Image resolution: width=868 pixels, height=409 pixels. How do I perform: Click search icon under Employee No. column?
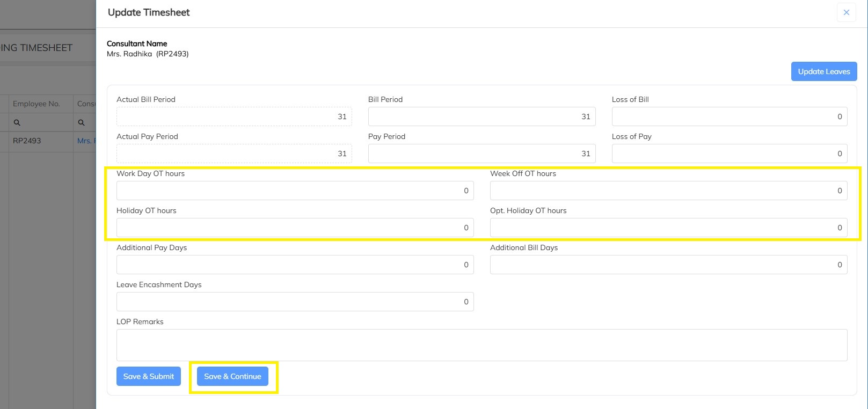pos(17,122)
